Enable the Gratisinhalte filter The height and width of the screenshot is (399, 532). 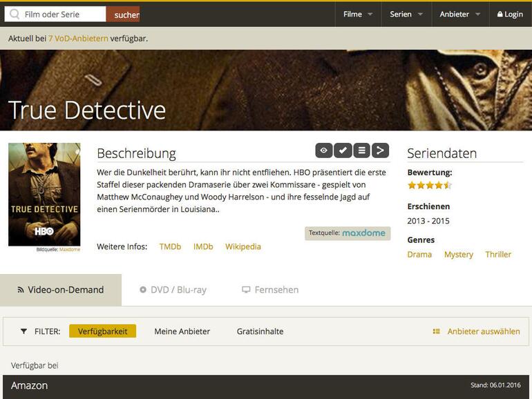tap(260, 331)
